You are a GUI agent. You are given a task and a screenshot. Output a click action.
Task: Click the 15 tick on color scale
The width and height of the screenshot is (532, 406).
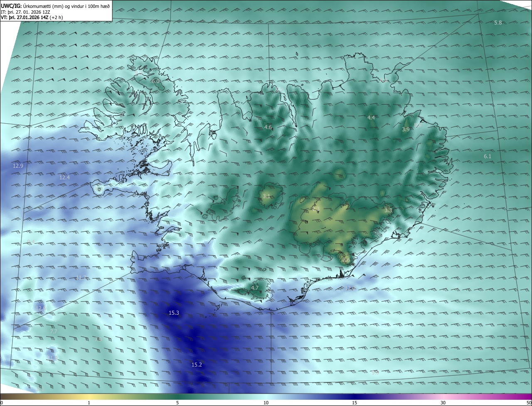(x=355, y=403)
